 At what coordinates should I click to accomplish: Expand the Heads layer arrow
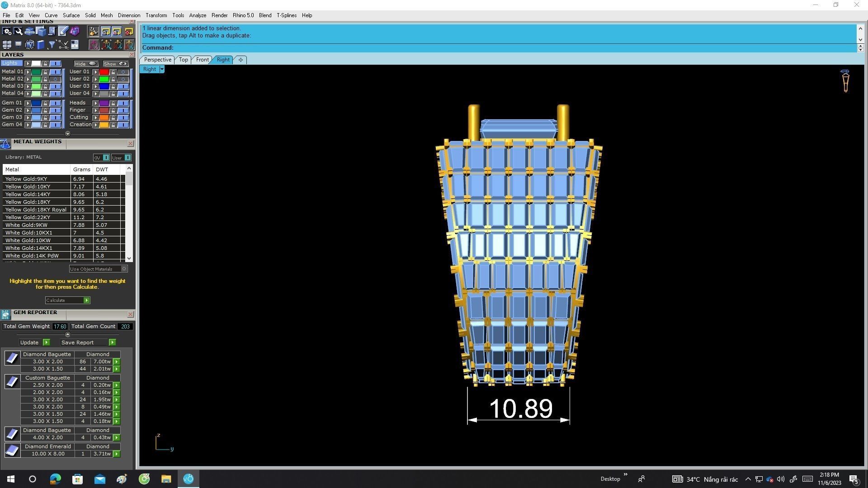[x=95, y=103]
